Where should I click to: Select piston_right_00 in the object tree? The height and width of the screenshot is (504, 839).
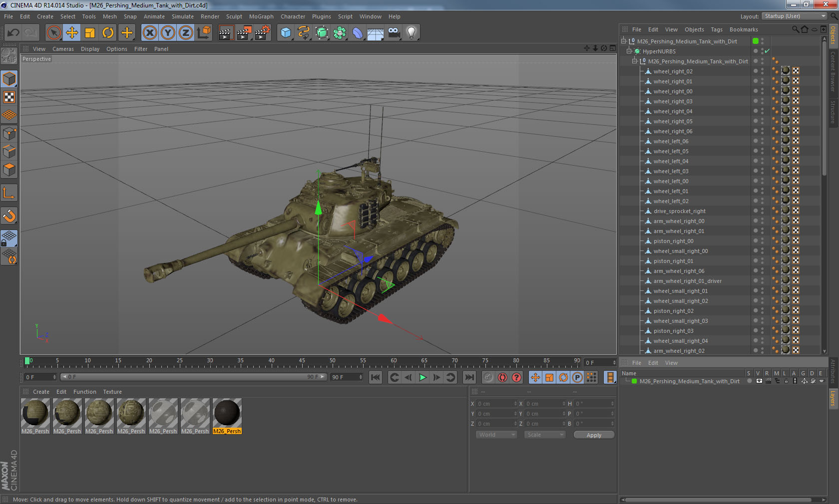pos(673,241)
